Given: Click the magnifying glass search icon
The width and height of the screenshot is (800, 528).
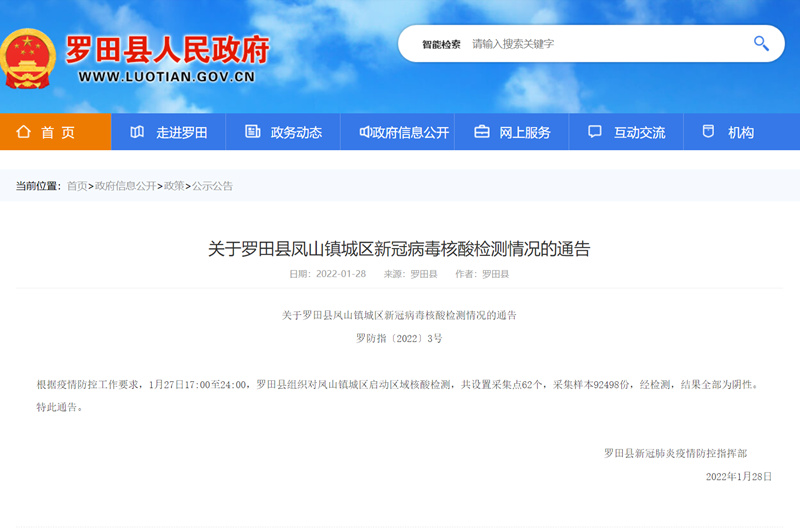Looking at the screenshot, I should click(761, 44).
